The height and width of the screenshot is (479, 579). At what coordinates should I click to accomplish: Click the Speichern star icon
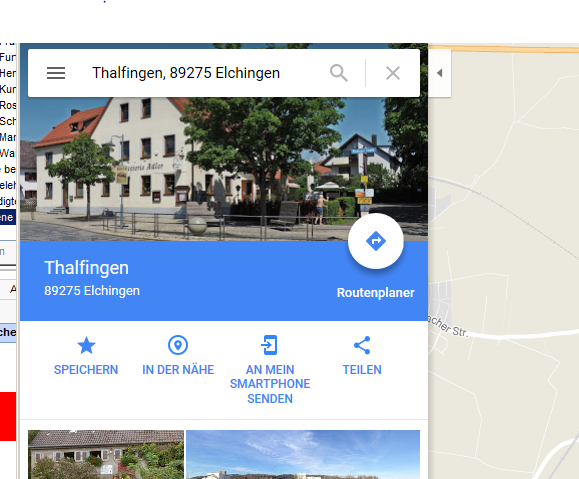point(86,345)
